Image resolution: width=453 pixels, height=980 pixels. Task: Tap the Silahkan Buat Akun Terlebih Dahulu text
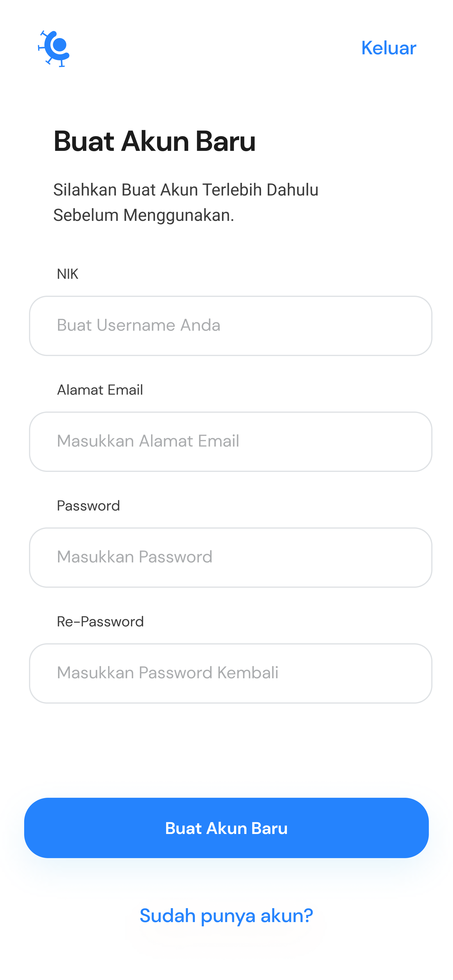click(186, 189)
